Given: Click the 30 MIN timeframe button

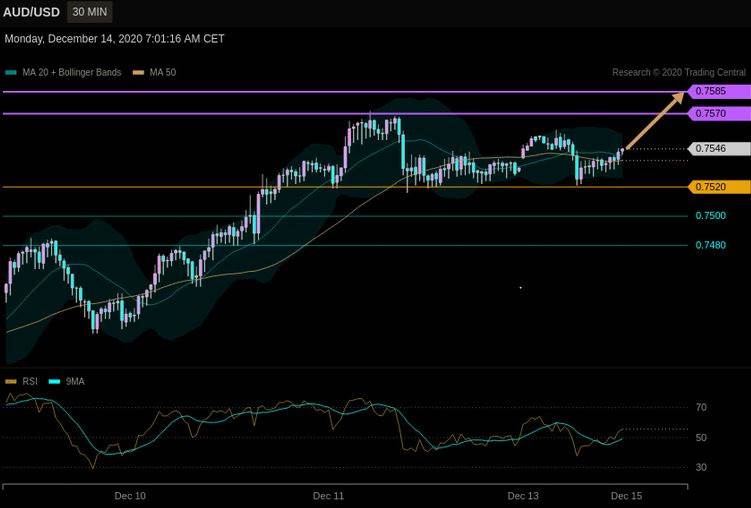Looking at the screenshot, I should [x=90, y=12].
